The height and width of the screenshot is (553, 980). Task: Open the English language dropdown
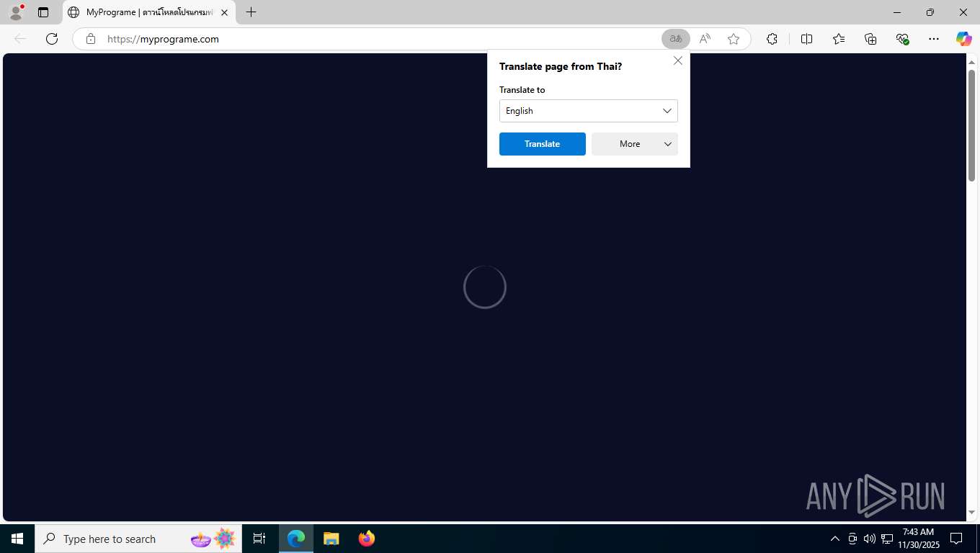[589, 111]
